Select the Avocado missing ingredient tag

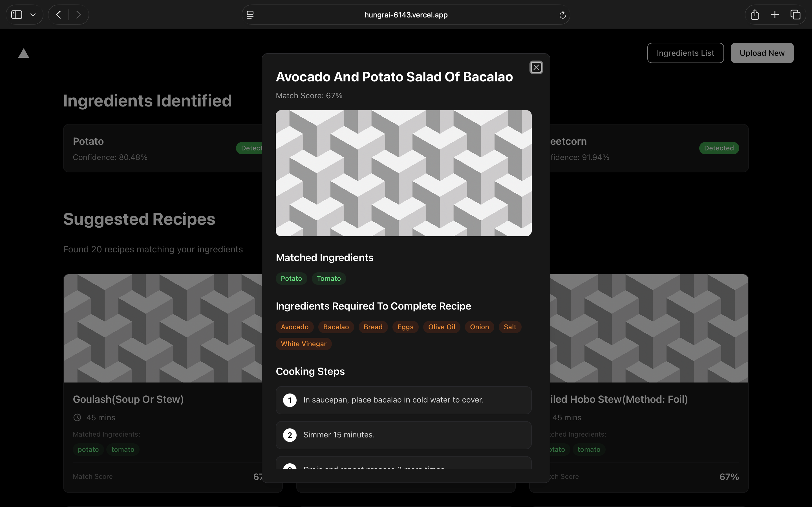294,327
